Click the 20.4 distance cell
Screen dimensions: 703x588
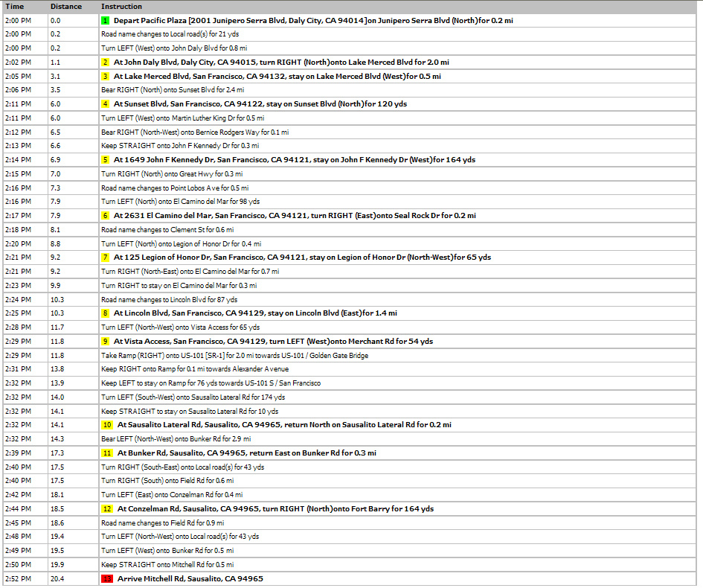[x=57, y=579]
